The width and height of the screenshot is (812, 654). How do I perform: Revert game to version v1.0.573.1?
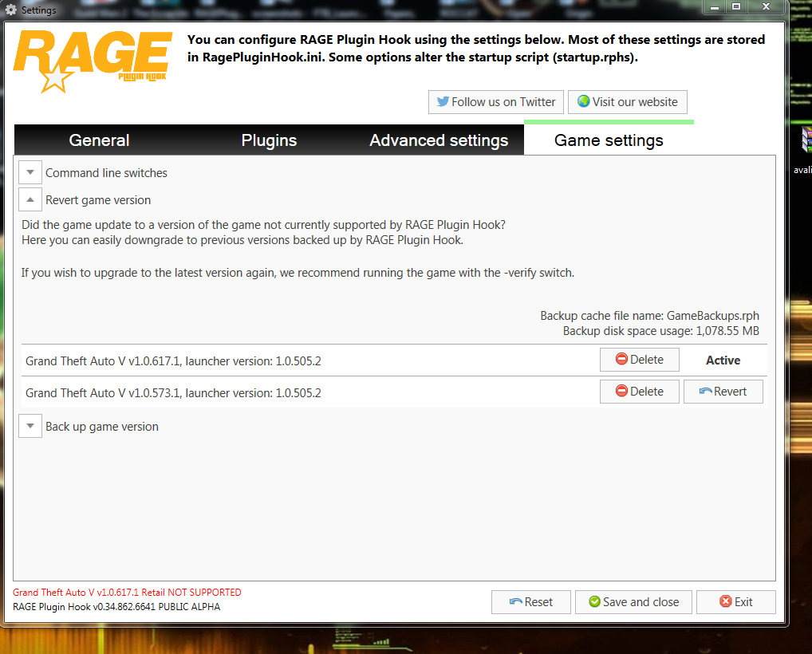pyautogui.click(x=723, y=392)
